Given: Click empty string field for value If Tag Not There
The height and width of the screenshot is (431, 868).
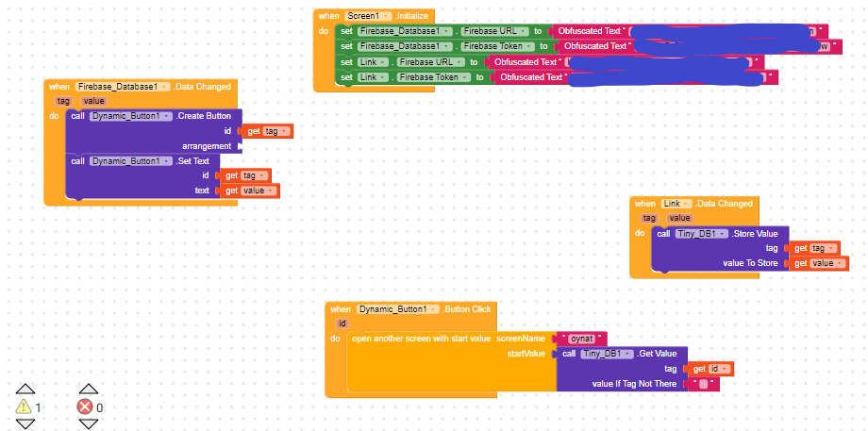Looking at the screenshot, I should [704, 384].
